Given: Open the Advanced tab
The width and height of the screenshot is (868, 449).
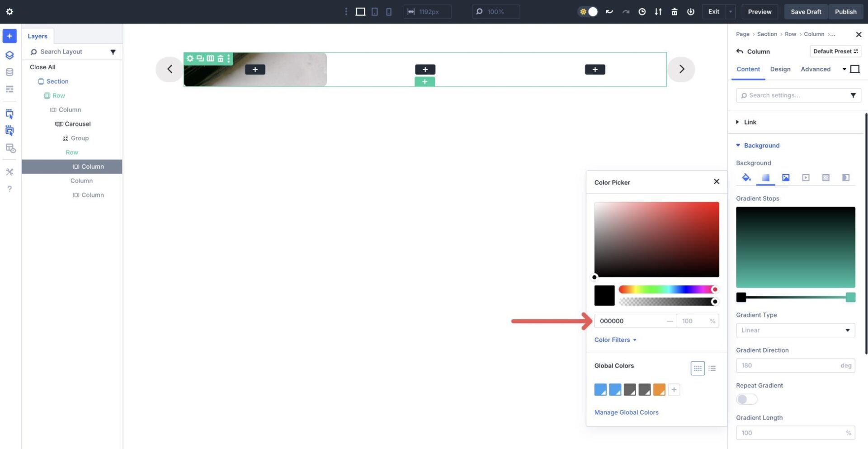Looking at the screenshot, I should pos(816,69).
